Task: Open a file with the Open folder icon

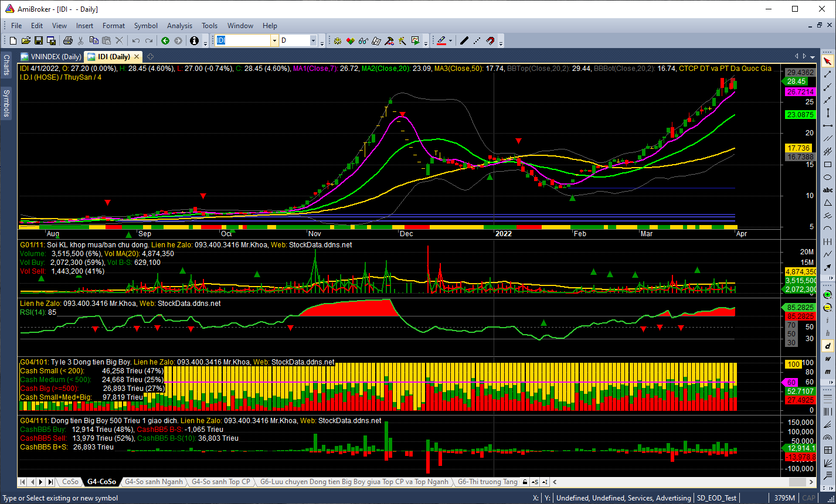Action: 26,40
